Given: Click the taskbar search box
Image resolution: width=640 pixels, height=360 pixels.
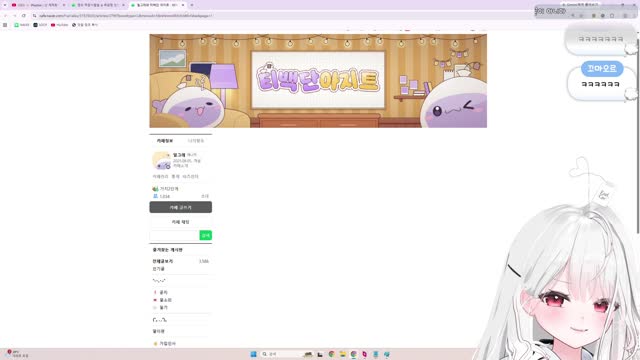Looking at the screenshot, I should point(282,354).
